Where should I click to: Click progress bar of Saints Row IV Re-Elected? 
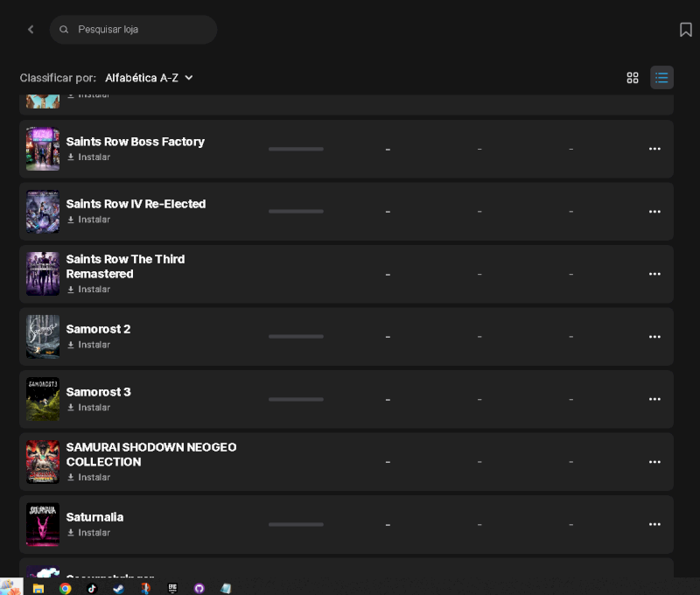[296, 212]
